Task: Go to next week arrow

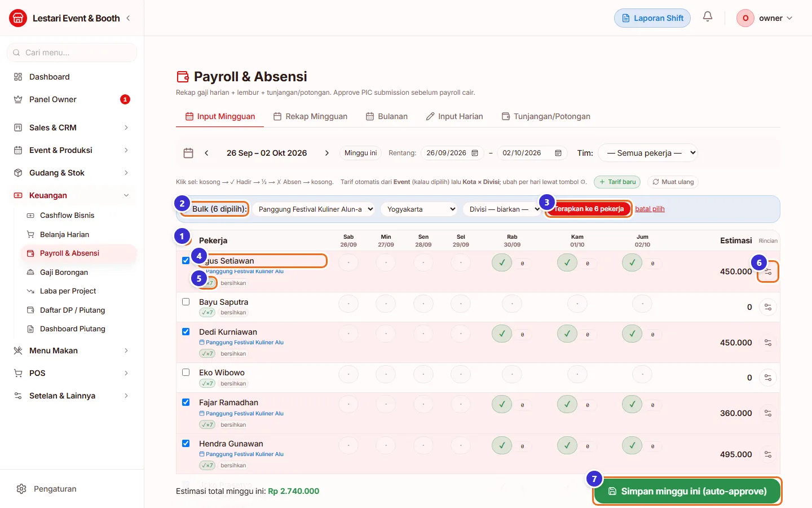Action: [326, 153]
